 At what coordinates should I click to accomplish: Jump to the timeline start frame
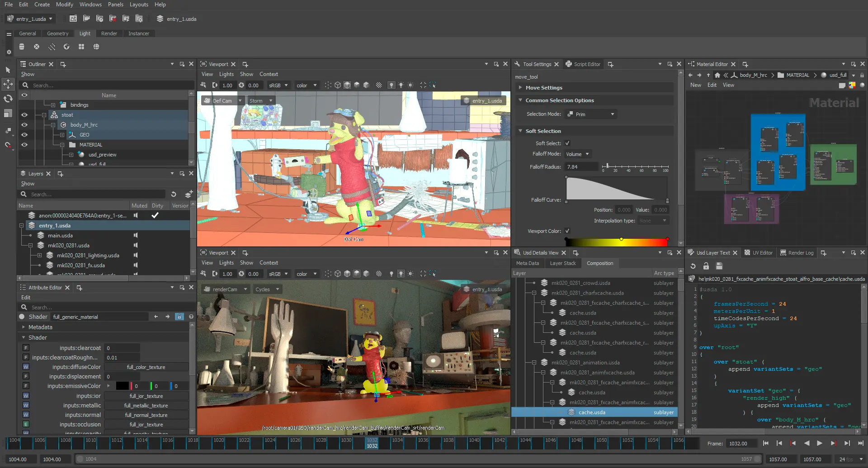tap(765, 443)
